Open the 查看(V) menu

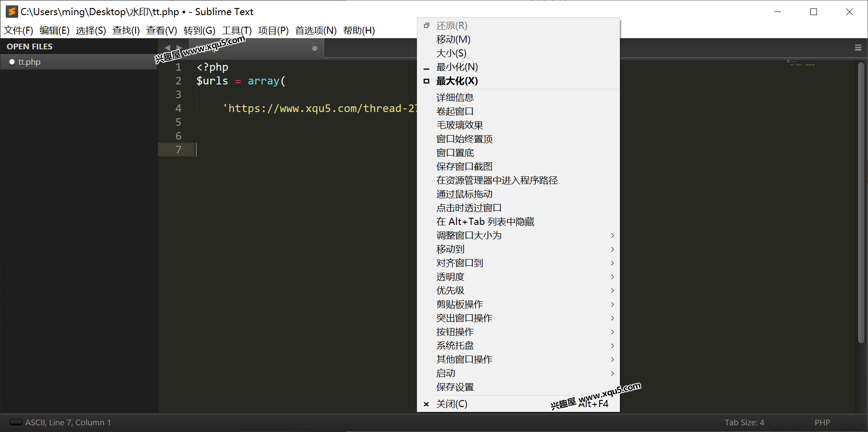coord(162,30)
